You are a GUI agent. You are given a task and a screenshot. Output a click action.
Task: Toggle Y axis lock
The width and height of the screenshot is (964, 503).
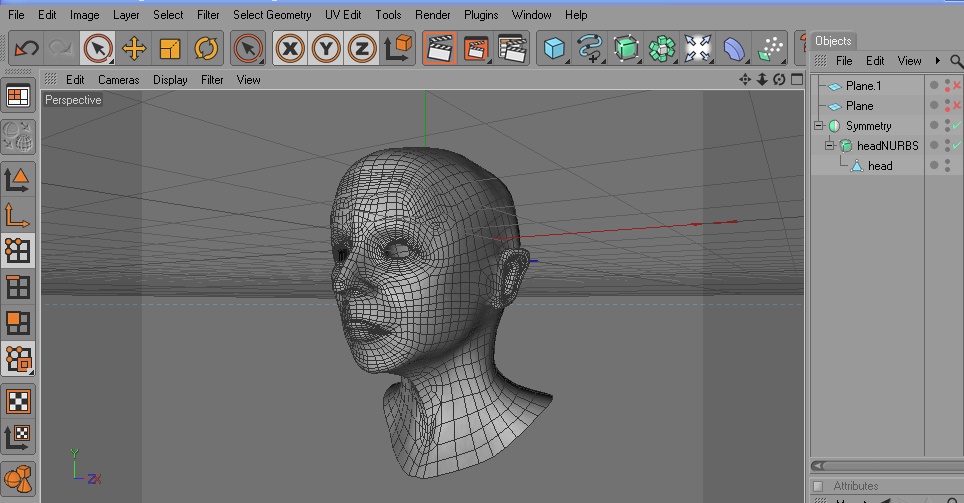pos(326,48)
